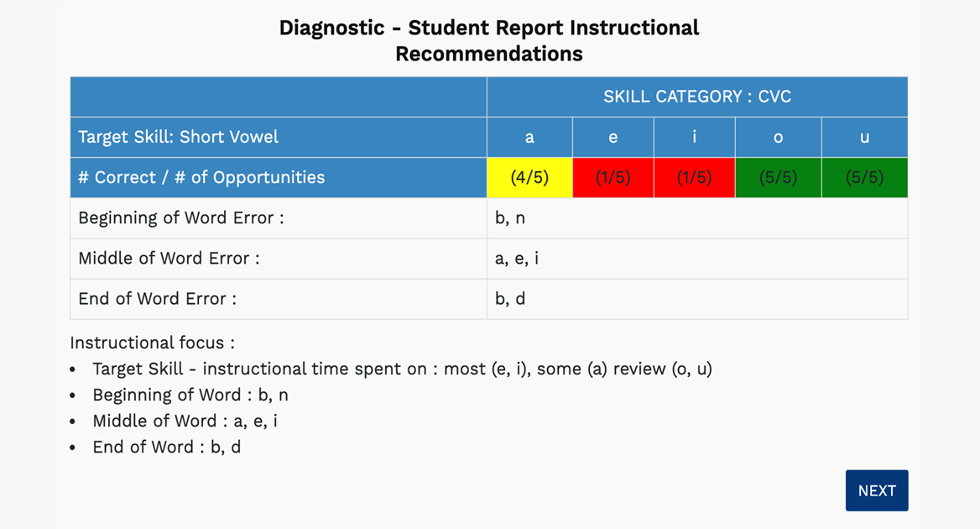Click the short vowel 'a' column header
The image size is (980, 529).
[529, 137]
